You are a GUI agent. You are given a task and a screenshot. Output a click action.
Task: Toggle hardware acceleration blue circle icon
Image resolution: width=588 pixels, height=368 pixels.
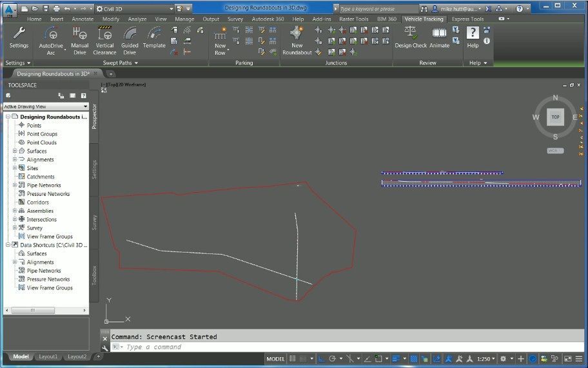click(x=533, y=358)
